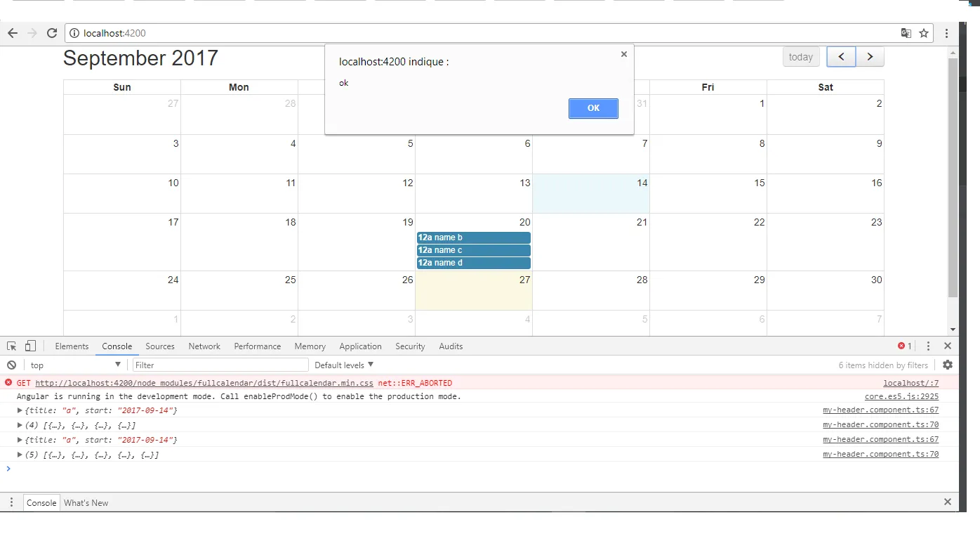
Task: Close the alert dialog with the X
Action: tap(623, 54)
